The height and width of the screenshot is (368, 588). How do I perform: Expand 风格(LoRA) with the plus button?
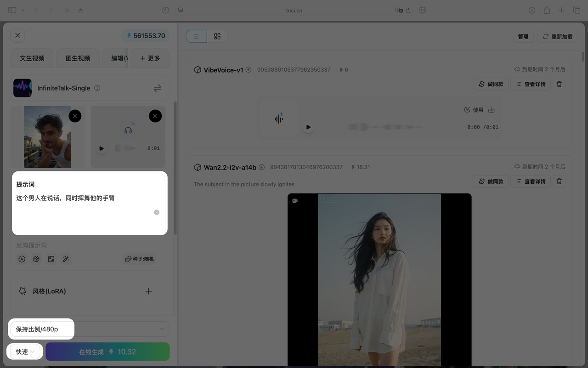[x=148, y=291]
